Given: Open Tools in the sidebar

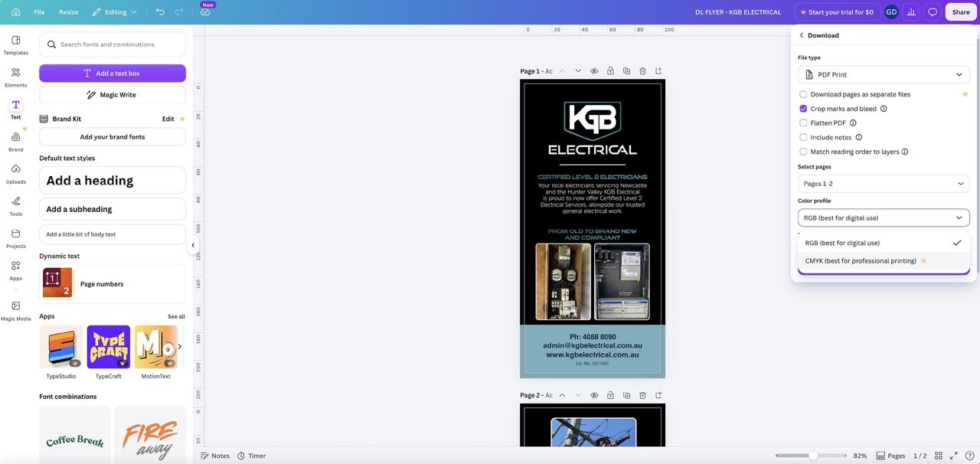Looking at the screenshot, I should click(x=15, y=205).
